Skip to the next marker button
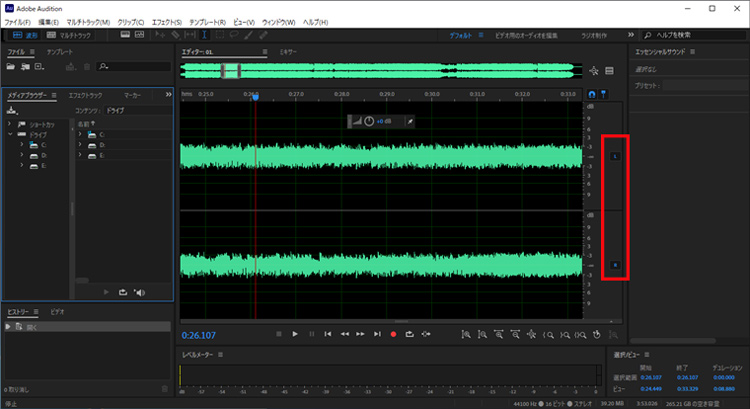Viewport: 750px width, 409px height. click(x=377, y=333)
